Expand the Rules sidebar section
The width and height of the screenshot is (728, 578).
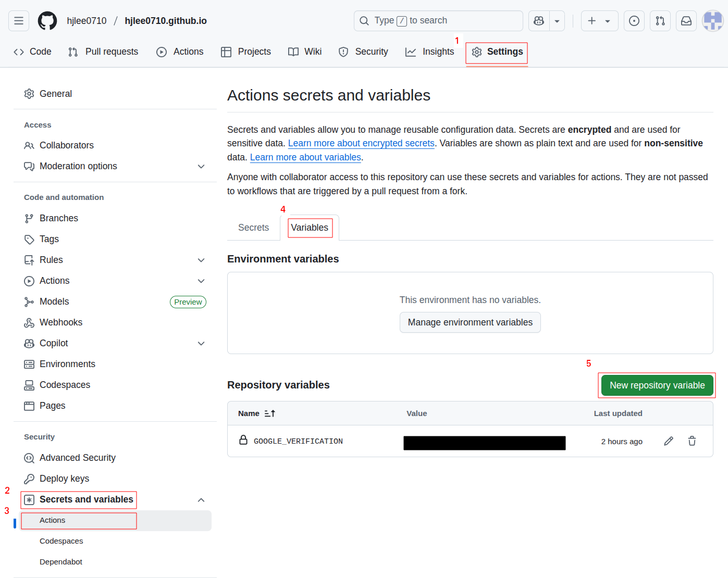(x=201, y=260)
